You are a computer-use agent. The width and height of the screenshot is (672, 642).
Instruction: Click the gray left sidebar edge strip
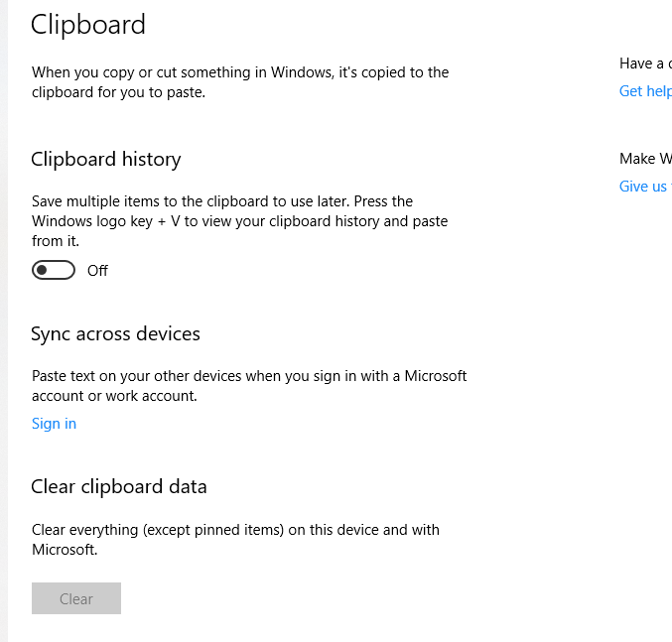pos(4,321)
